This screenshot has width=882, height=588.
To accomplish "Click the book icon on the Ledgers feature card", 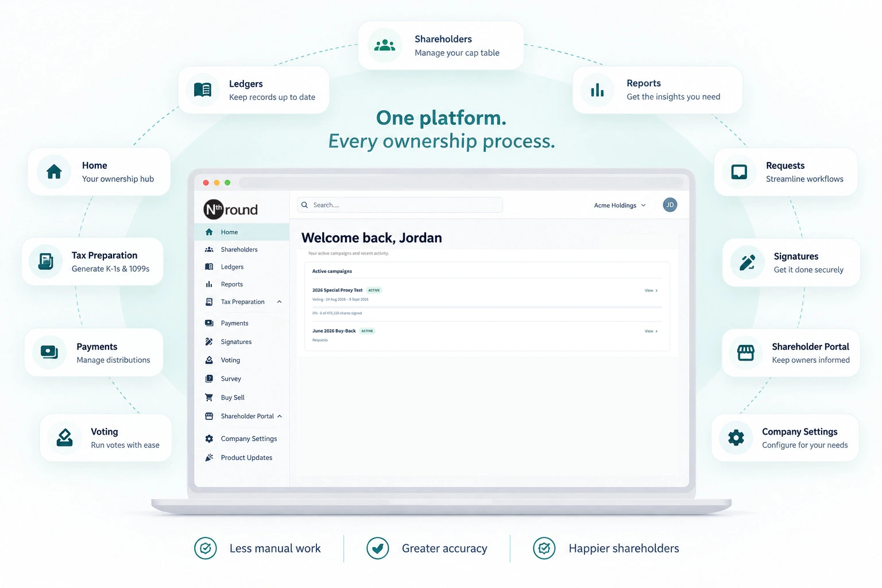I will click(203, 90).
